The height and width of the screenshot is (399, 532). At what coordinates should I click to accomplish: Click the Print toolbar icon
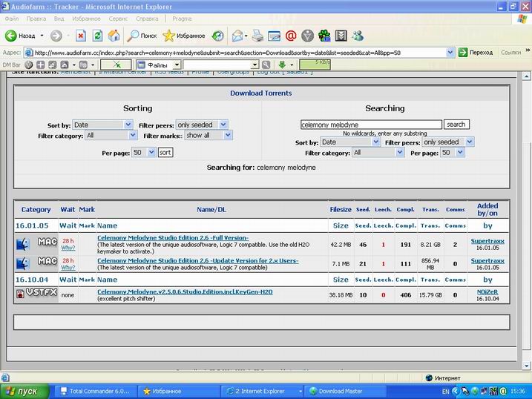pos(257,36)
